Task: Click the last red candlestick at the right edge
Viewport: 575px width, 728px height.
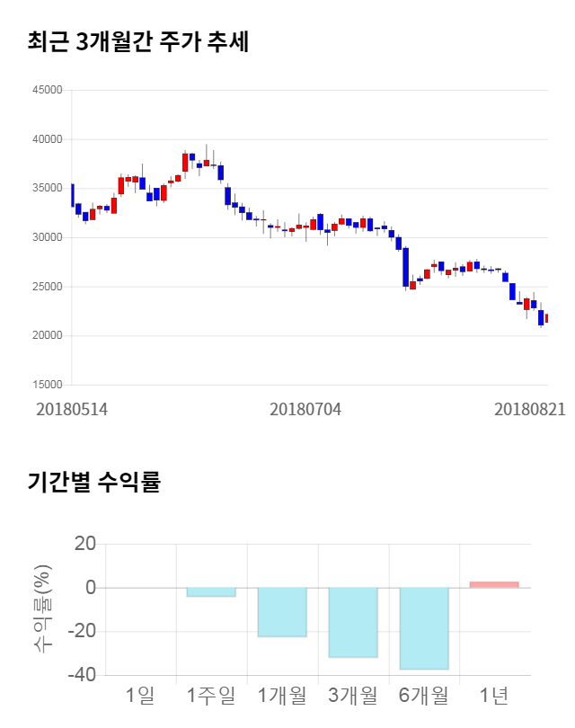Action: click(546, 318)
